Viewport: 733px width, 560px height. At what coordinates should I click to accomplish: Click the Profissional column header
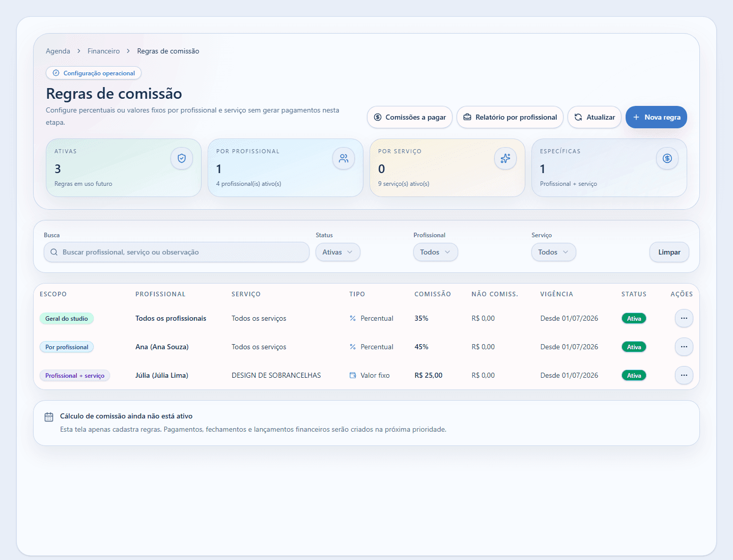(x=160, y=294)
